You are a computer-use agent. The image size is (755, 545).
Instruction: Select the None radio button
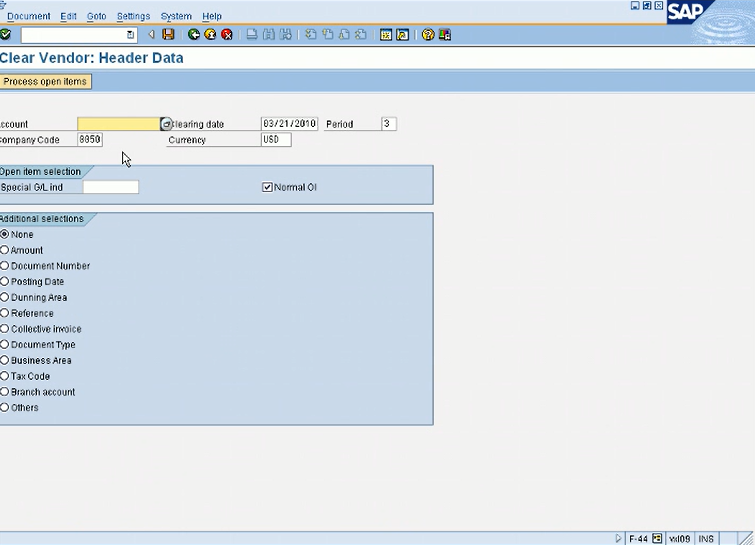(x=4, y=234)
